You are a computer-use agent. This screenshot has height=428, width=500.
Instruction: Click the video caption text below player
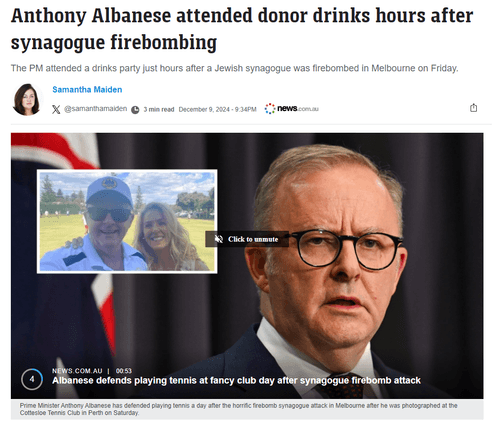[x=238, y=409]
